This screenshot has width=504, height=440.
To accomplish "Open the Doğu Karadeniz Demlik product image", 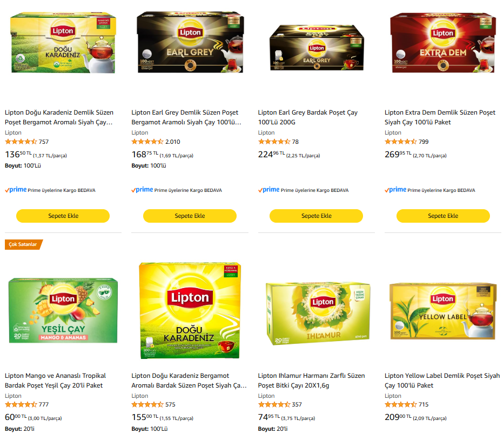I will click(x=63, y=43).
